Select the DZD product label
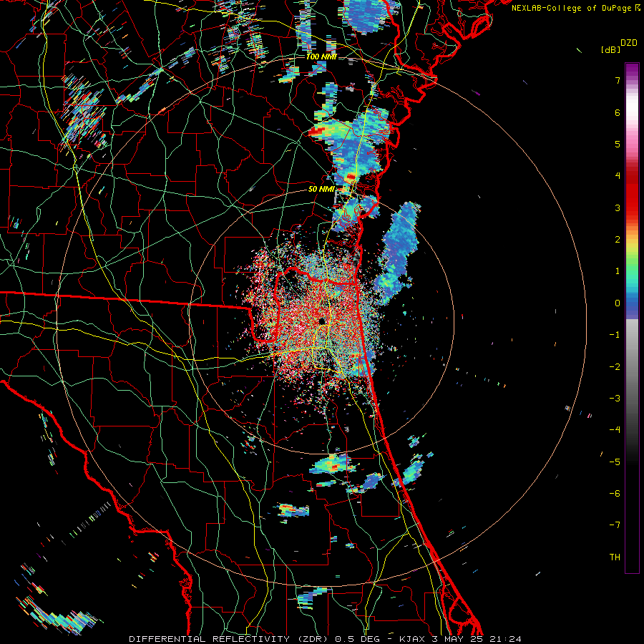 tap(629, 43)
